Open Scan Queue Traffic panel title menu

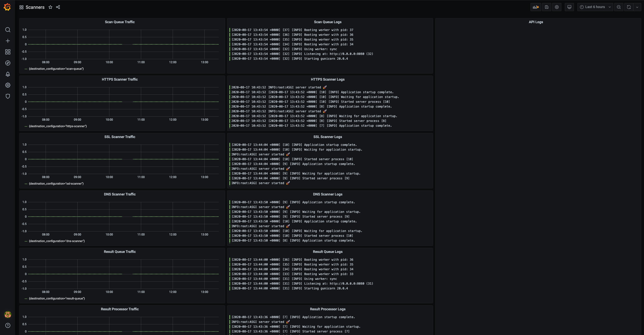pos(120,22)
